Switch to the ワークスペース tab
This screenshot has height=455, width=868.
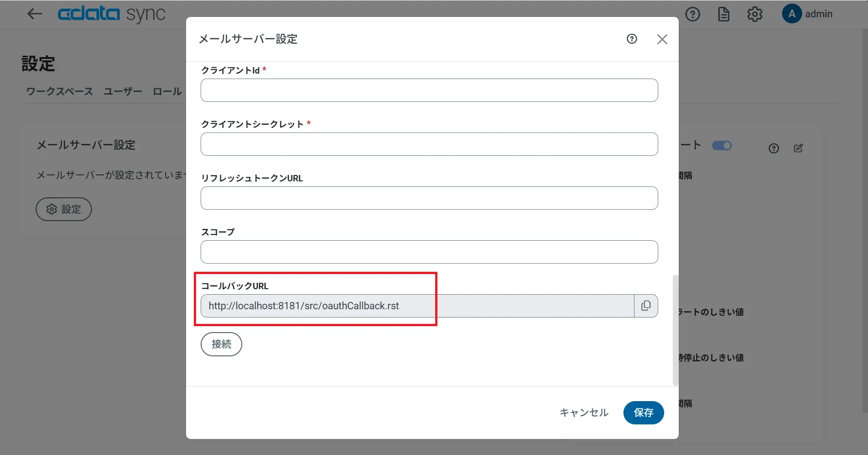pos(59,91)
